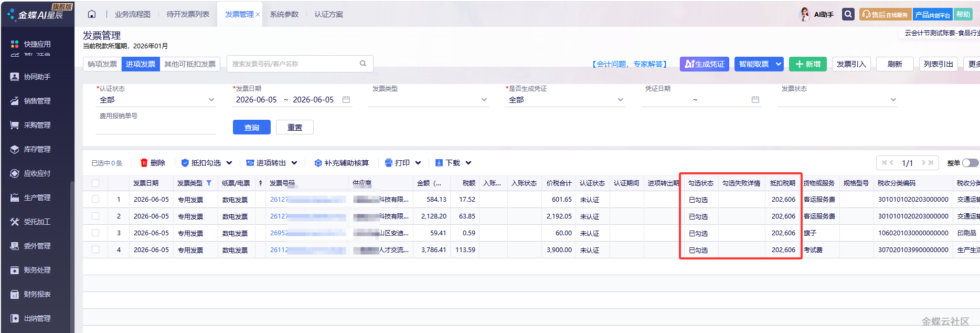Viewport: 980px width, 333px height.
Task: Sort by the 税额 column header
Action: 469,183
